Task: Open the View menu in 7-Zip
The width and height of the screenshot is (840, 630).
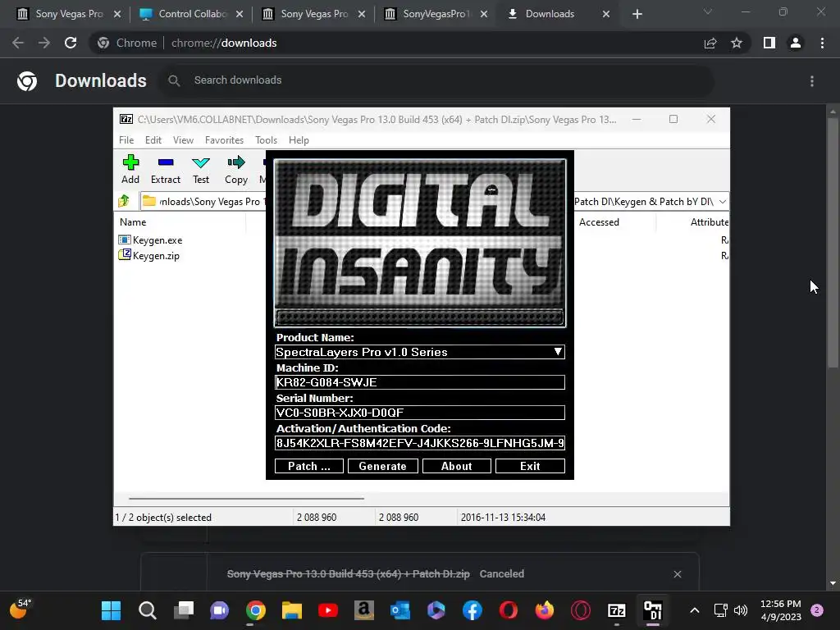Action: (183, 139)
